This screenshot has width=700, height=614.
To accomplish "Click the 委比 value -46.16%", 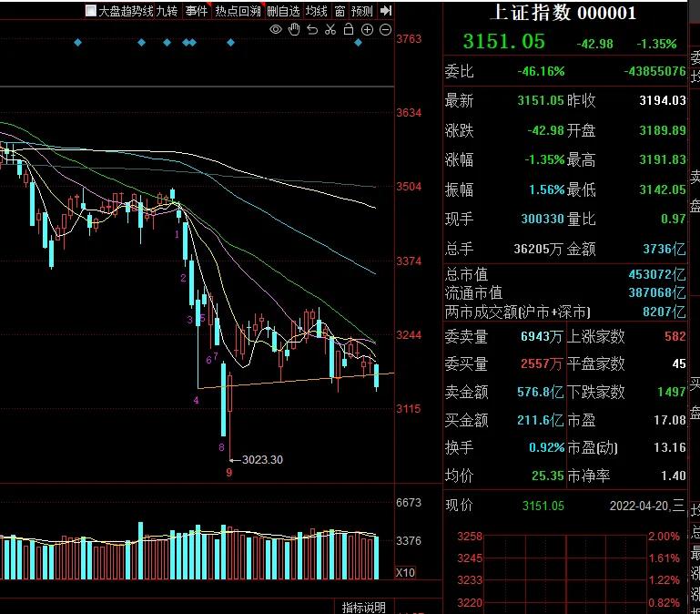I will click(x=541, y=71).
